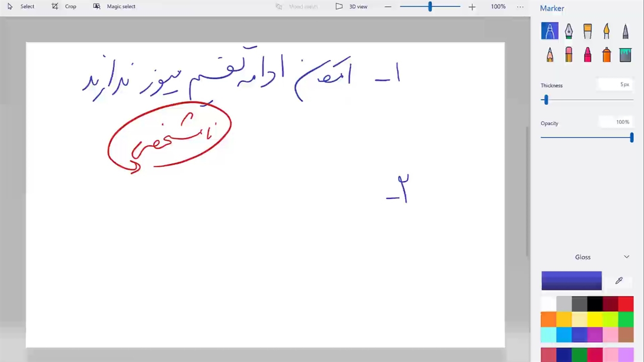Expand the Gloss material dropdown
This screenshot has width=644, height=362.
coord(626,257)
